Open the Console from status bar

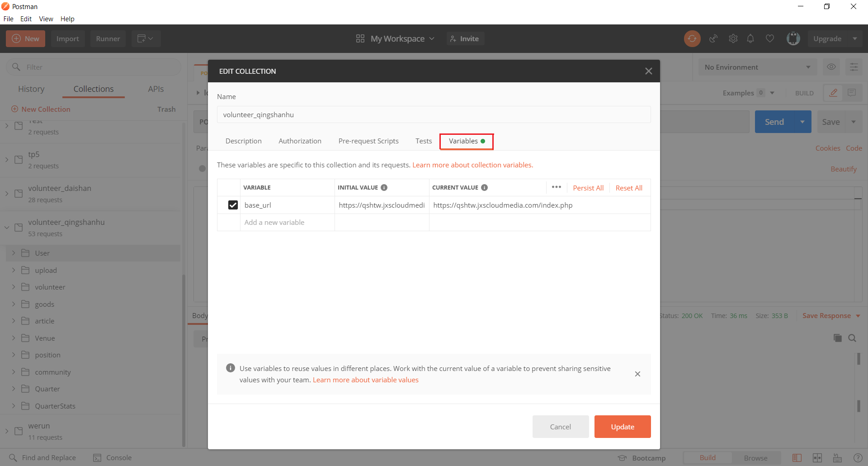point(113,458)
